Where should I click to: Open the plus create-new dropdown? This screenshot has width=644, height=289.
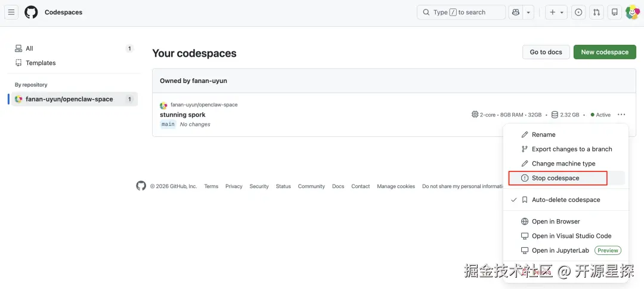click(x=556, y=12)
